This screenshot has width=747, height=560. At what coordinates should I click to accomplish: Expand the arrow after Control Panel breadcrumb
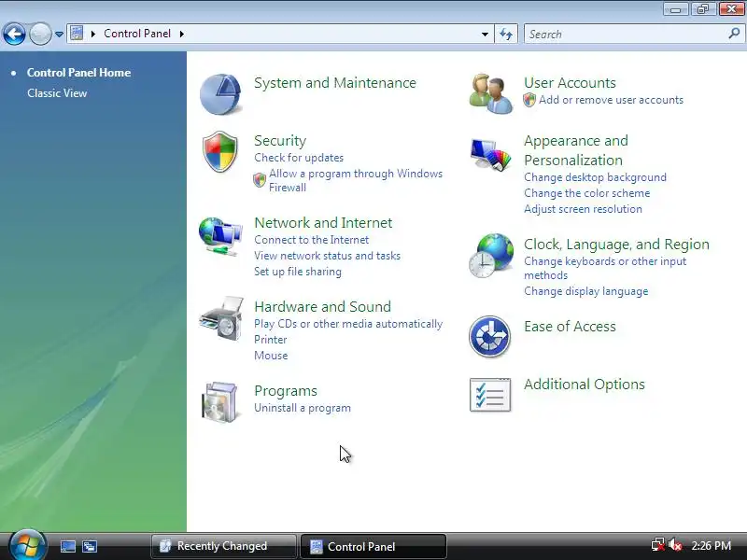click(181, 34)
